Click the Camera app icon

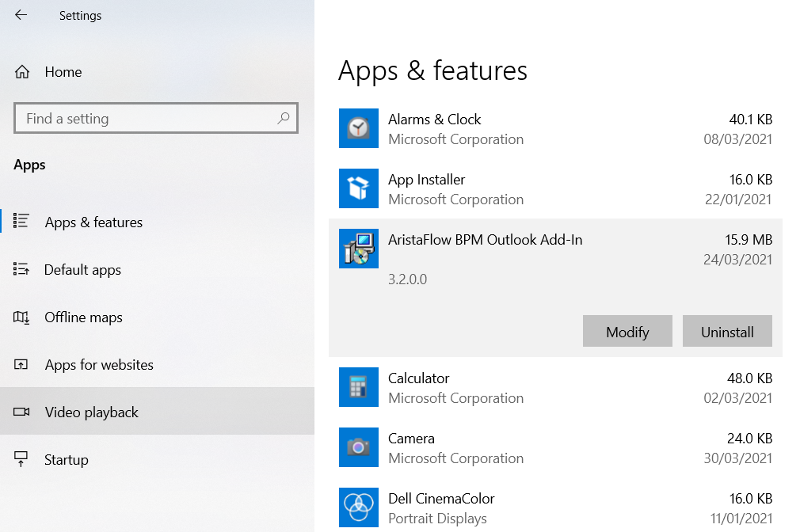tap(359, 447)
